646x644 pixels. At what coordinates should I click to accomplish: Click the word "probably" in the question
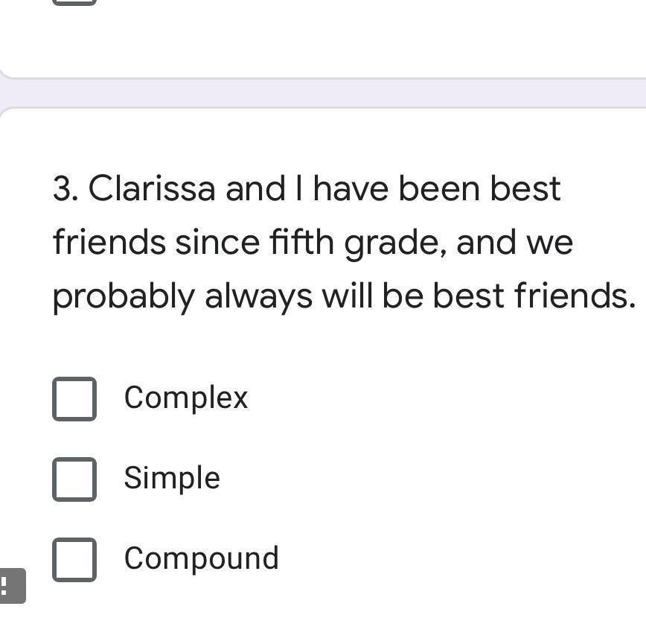(x=123, y=296)
